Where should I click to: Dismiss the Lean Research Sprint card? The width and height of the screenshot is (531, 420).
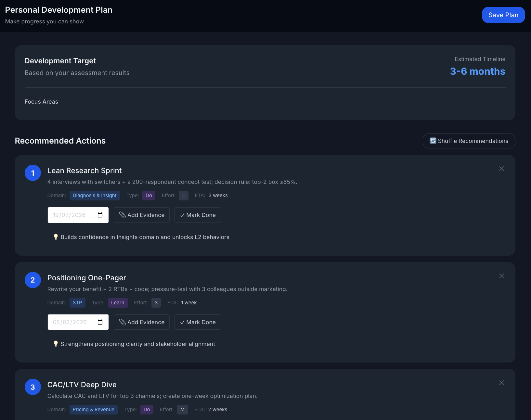pos(501,169)
